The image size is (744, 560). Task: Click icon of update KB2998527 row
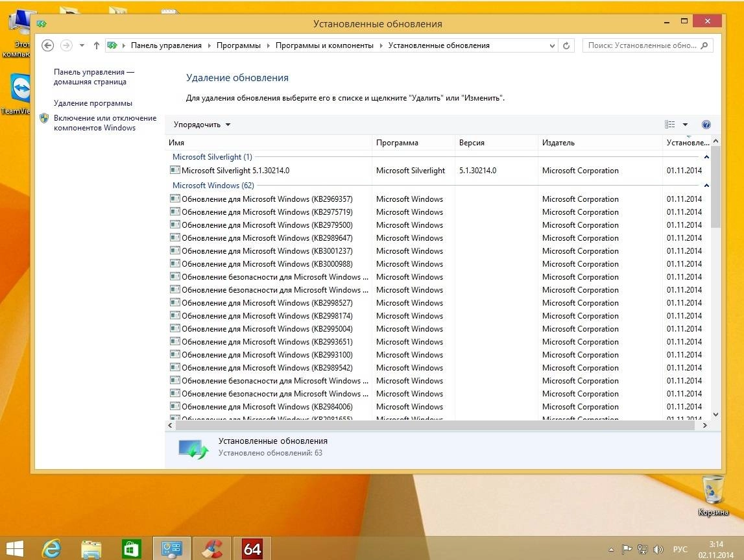175,302
